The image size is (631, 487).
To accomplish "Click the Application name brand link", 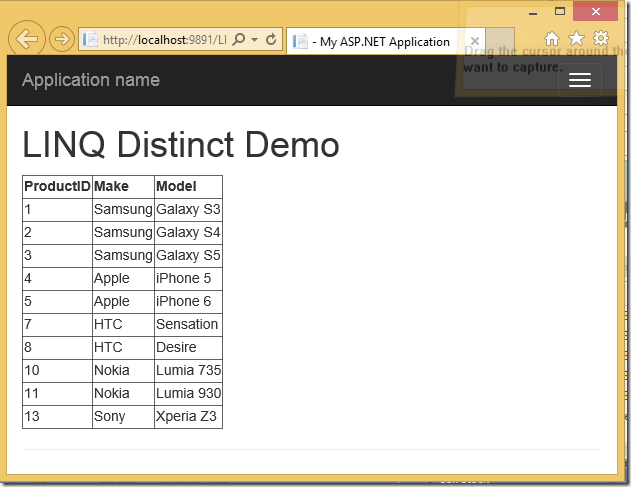I will click(x=91, y=80).
